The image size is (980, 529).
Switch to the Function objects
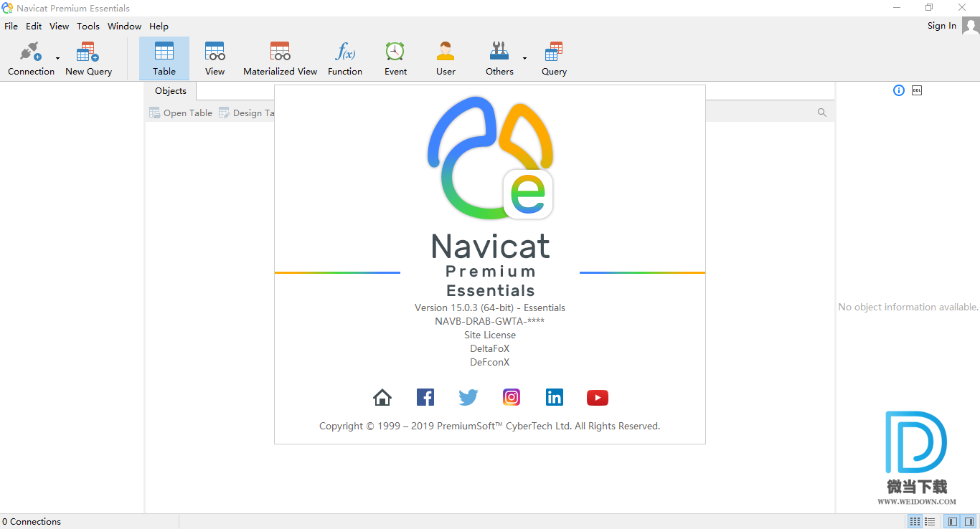[x=345, y=59]
